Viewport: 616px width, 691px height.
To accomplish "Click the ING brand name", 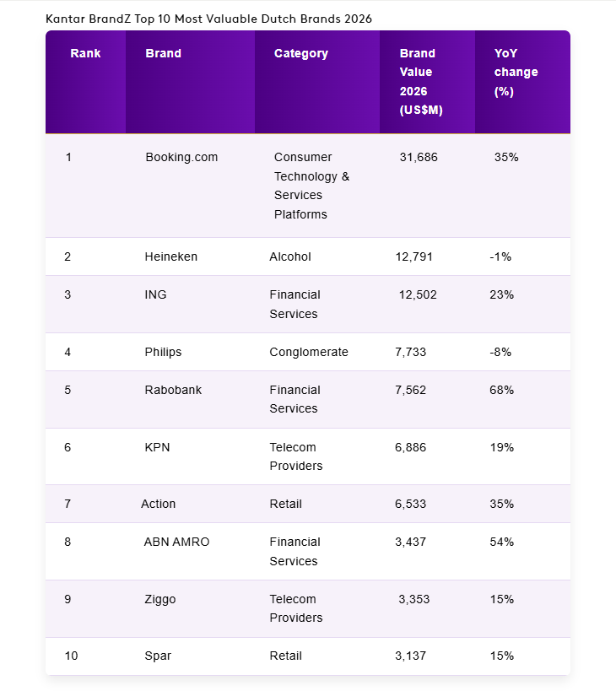I will [x=155, y=294].
